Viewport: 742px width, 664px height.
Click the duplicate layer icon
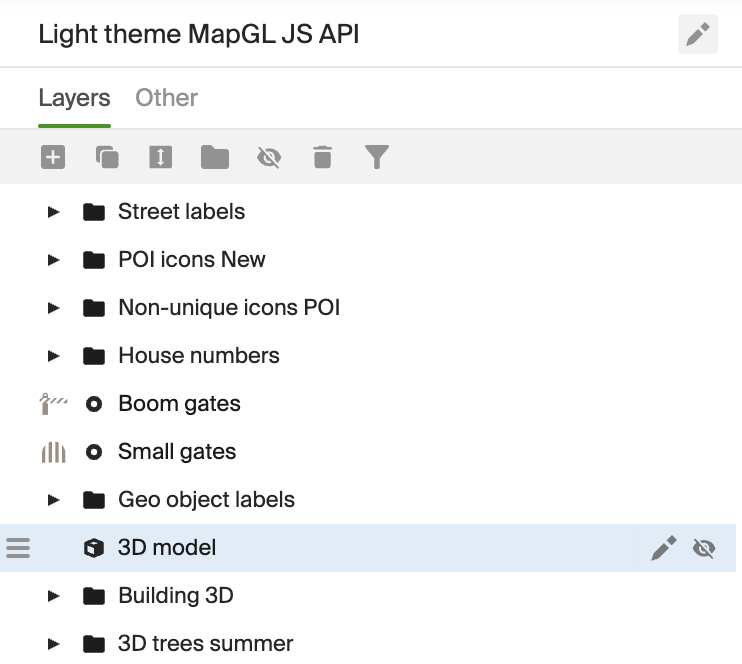tap(107, 157)
